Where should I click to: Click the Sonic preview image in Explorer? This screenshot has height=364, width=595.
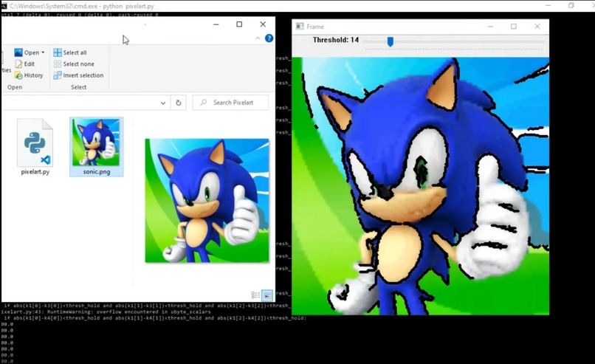pyautogui.click(x=207, y=200)
